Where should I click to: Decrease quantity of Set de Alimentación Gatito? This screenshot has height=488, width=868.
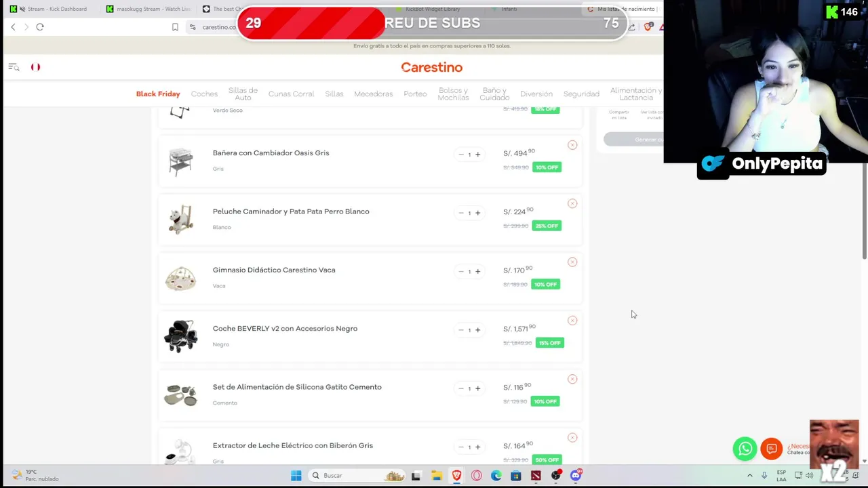461,388
